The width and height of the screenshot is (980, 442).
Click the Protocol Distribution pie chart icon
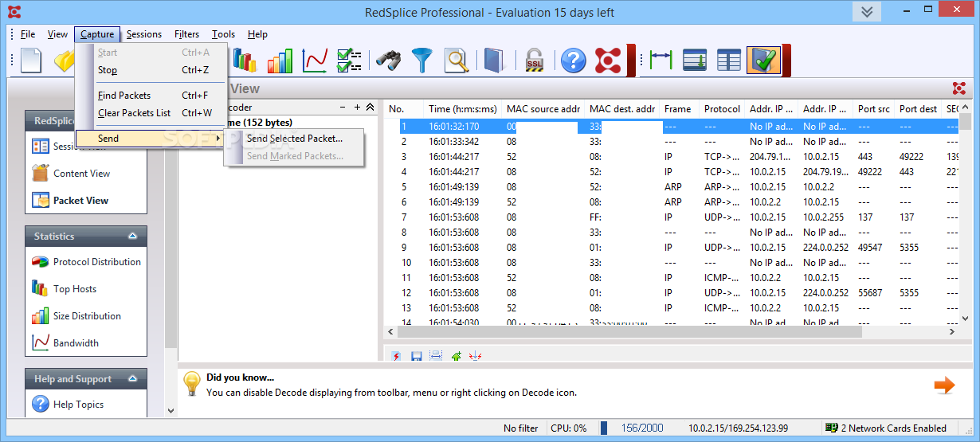(41, 262)
